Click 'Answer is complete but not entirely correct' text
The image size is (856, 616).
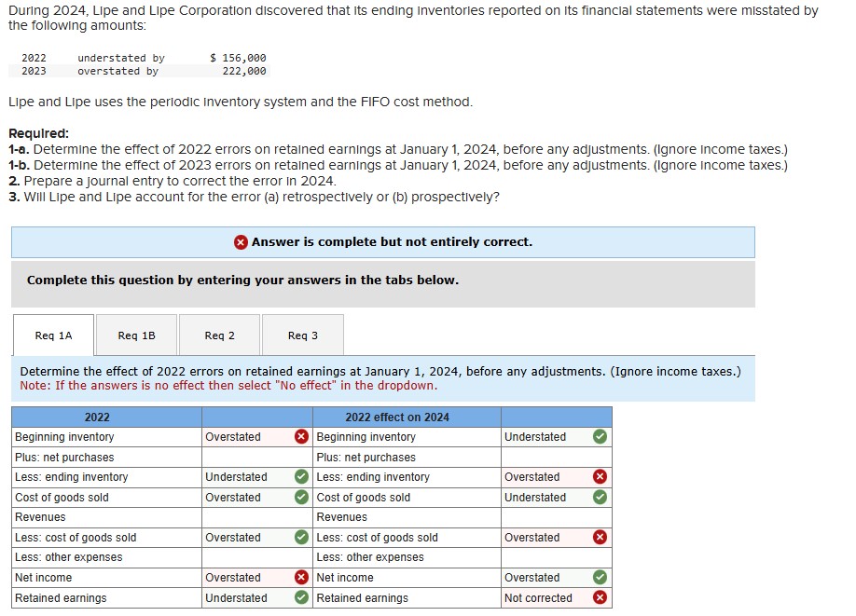(x=392, y=242)
